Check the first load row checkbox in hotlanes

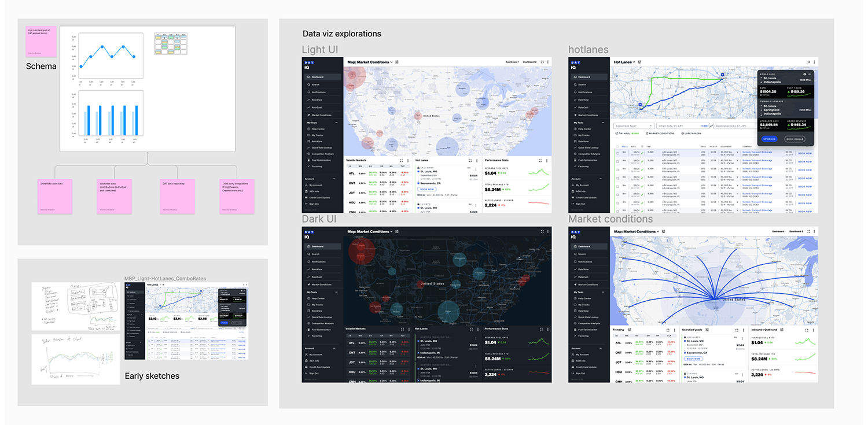click(617, 153)
